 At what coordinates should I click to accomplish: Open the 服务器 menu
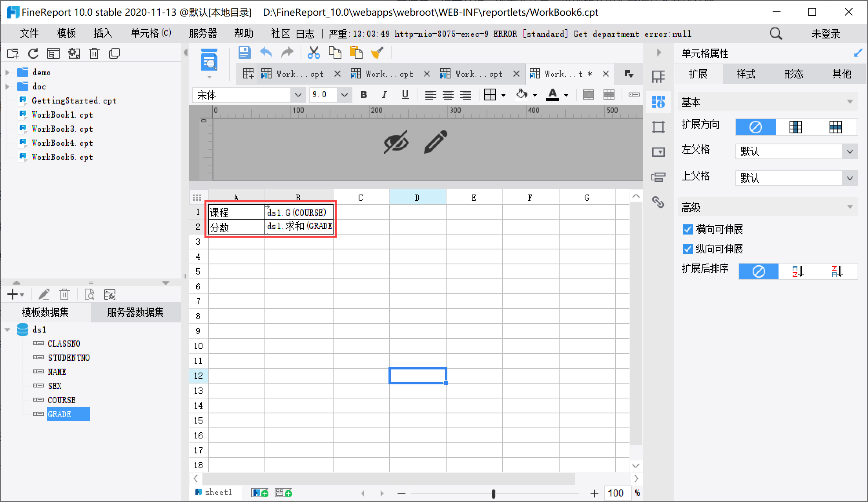202,34
